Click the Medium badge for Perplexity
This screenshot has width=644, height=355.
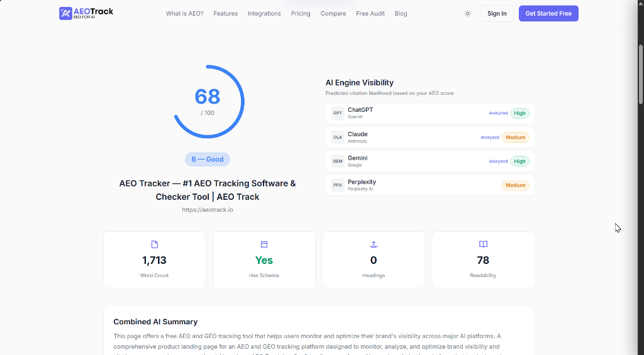point(516,185)
